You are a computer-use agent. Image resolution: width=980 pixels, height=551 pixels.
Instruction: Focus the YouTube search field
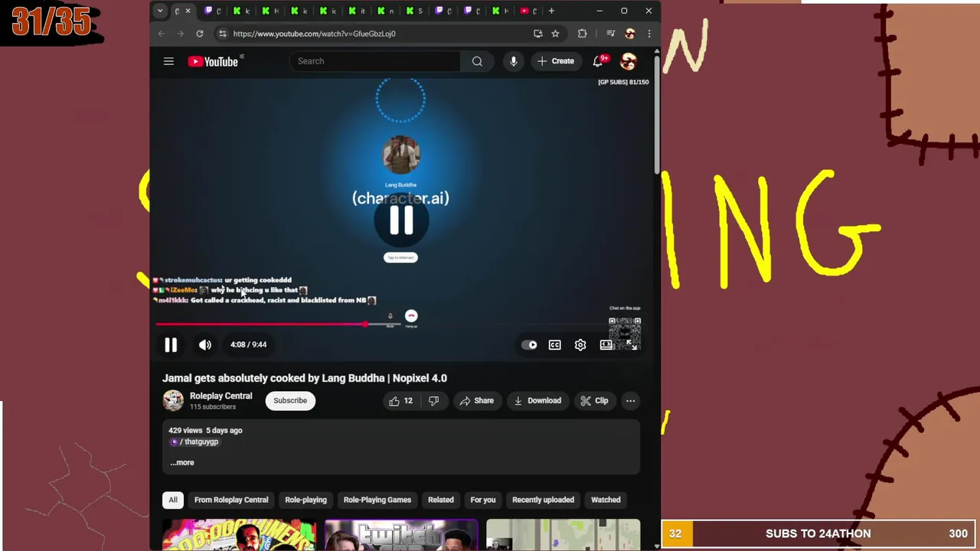pyautogui.click(x=375, y=61)
